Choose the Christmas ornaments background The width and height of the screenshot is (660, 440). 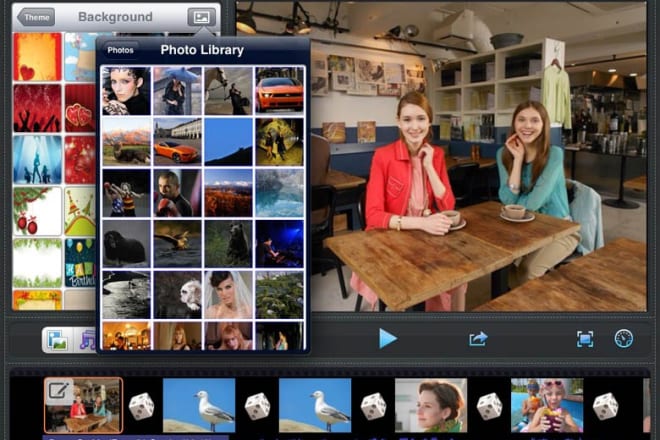pos(37,211)
